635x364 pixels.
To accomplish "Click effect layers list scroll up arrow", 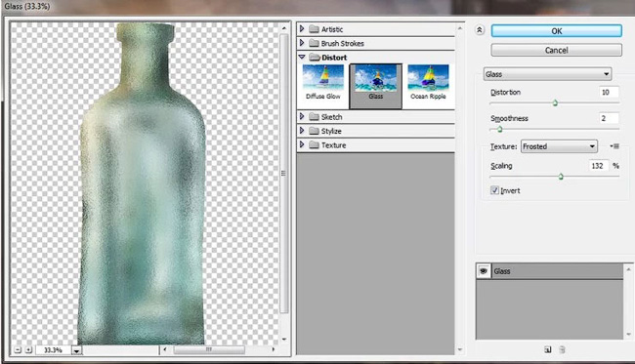I will 628,269.
